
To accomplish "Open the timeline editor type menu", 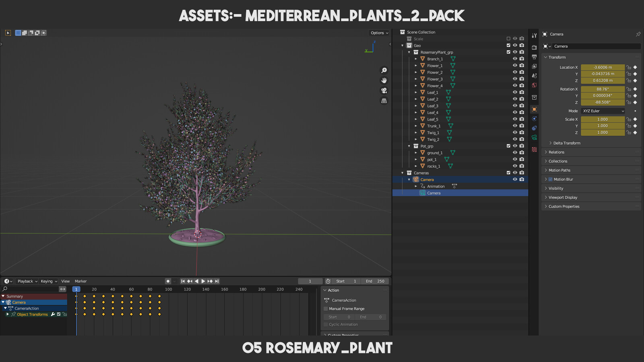I will click(8, 281).
